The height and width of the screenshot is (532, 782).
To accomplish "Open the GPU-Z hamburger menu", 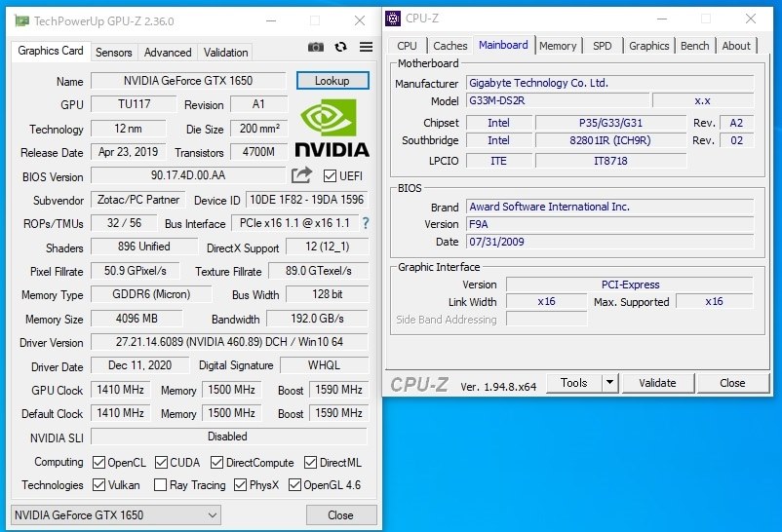I will (x=366, y=47).
